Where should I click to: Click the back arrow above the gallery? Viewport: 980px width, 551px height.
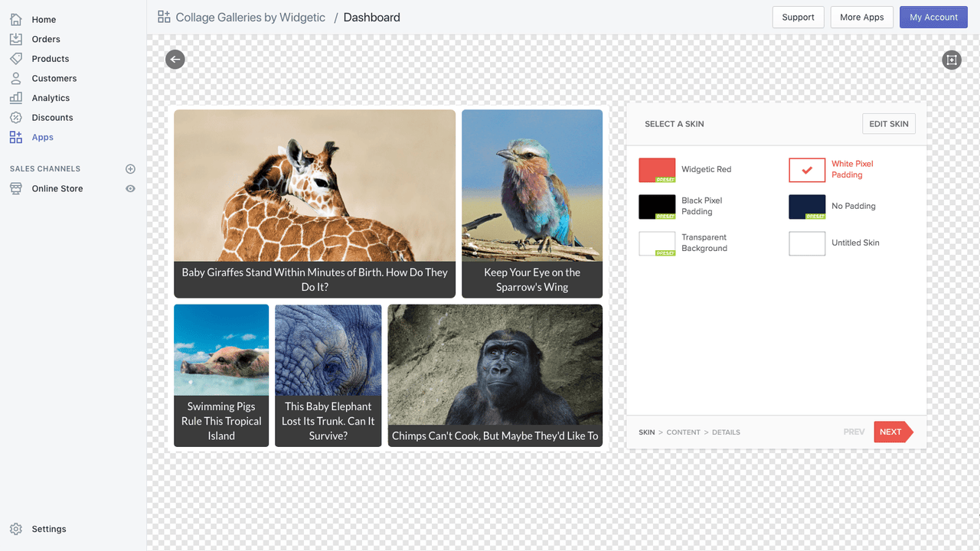pos(175,59)
